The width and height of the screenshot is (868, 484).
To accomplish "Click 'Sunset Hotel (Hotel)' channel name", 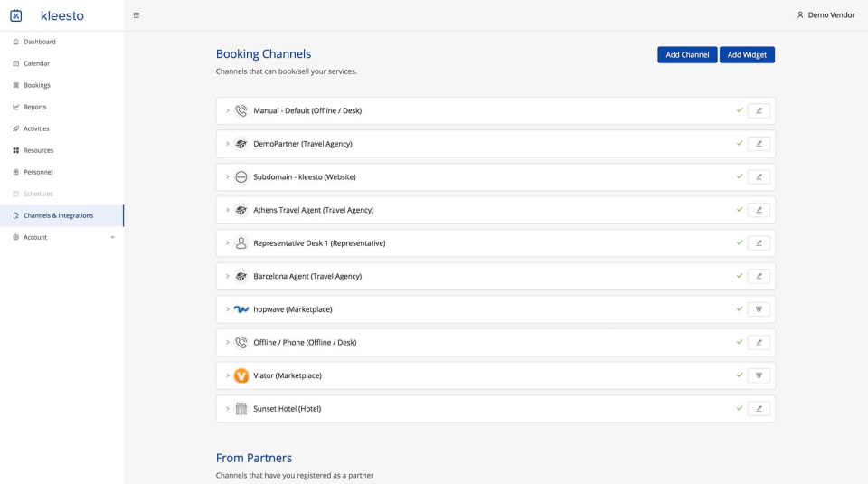I will click(287, 409).
